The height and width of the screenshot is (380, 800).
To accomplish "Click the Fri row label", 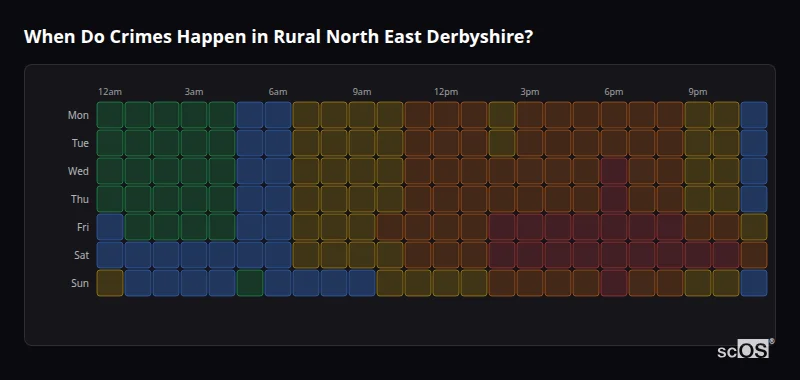I will [x=83, y=227].
